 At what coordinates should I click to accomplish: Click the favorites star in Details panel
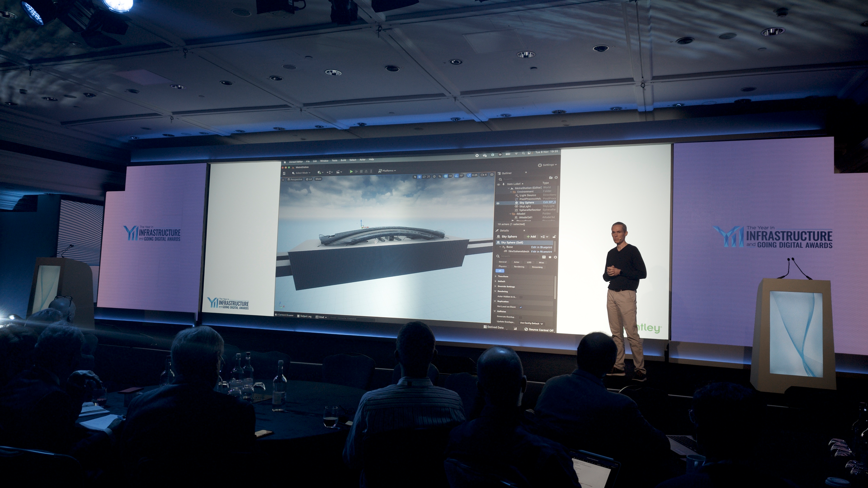[550, 257]
